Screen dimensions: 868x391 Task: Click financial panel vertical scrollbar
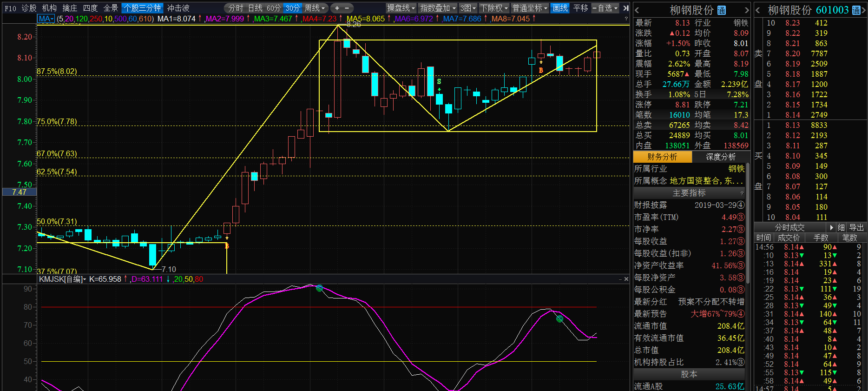748,223
